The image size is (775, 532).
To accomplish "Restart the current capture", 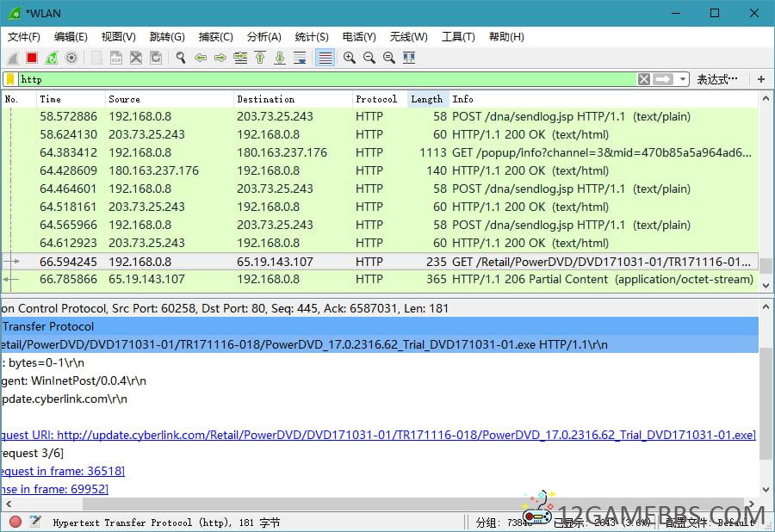I will (52, 58).
